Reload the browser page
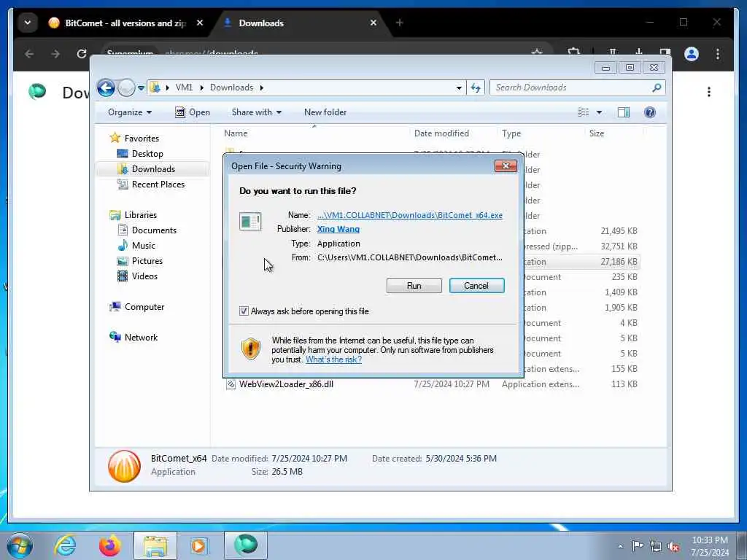Screen dimensions: 747x560 (82, 54)
